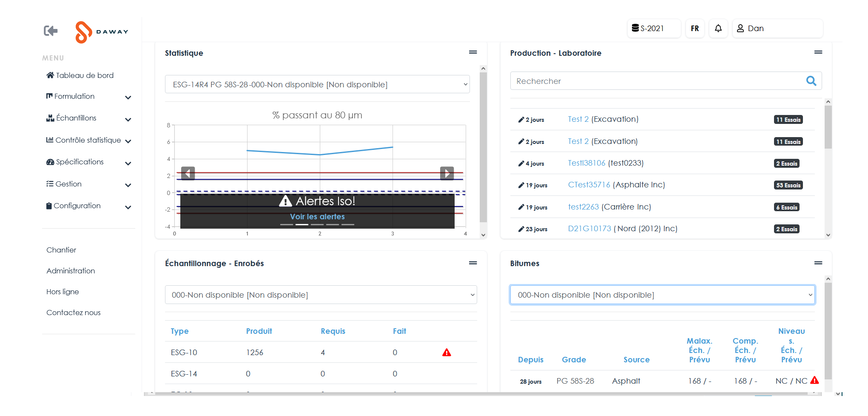Click red warning icon on ESG-10 row
The height and width of the screenshot is (416, 868).
(x=446, y=353)
